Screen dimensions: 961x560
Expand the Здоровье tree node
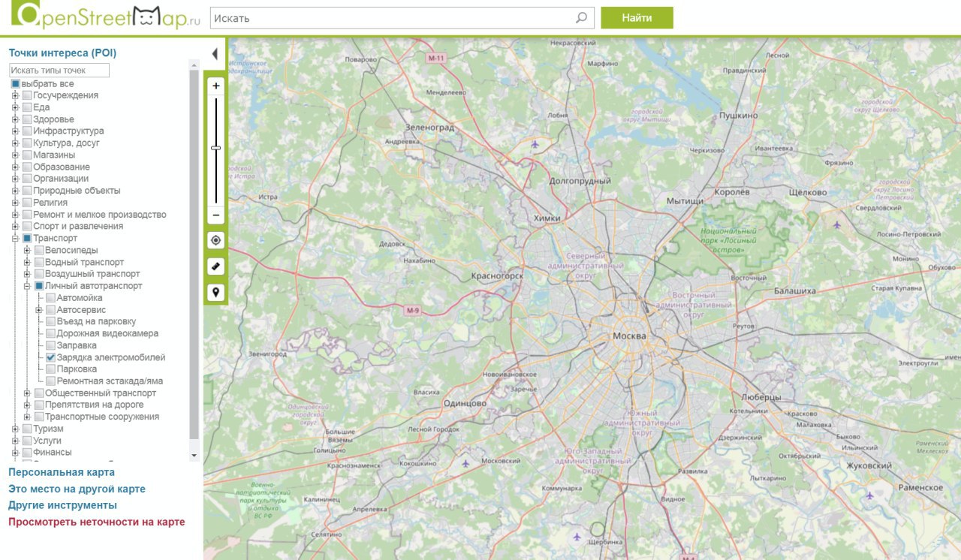(15, 119)
